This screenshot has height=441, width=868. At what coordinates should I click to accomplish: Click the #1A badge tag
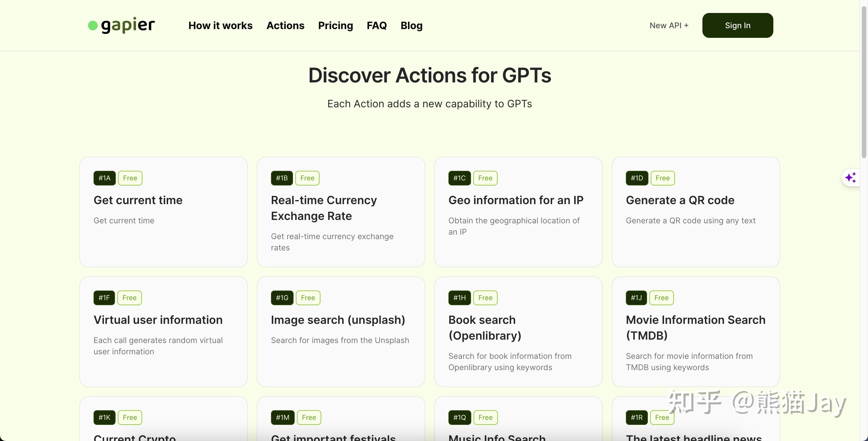105,178
